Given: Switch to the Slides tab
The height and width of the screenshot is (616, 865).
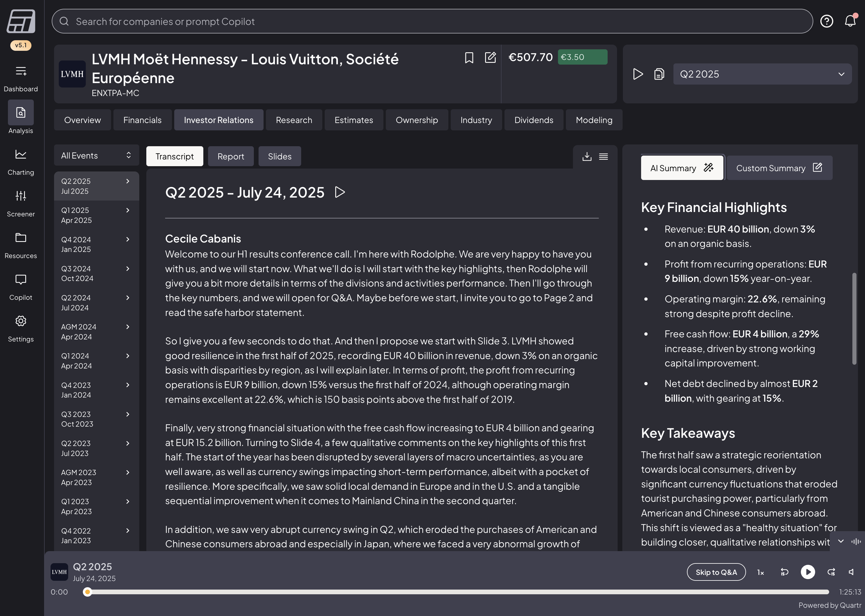Looking at the screenshot, I should 280,156.
